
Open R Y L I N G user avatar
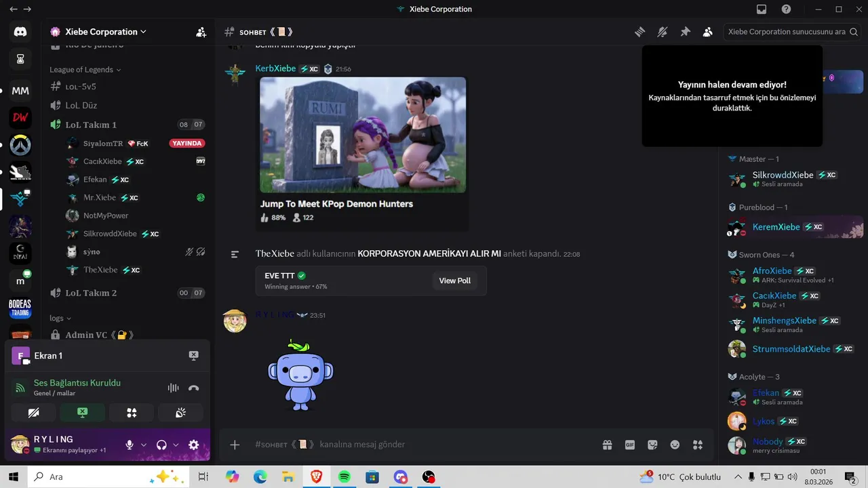235,321
